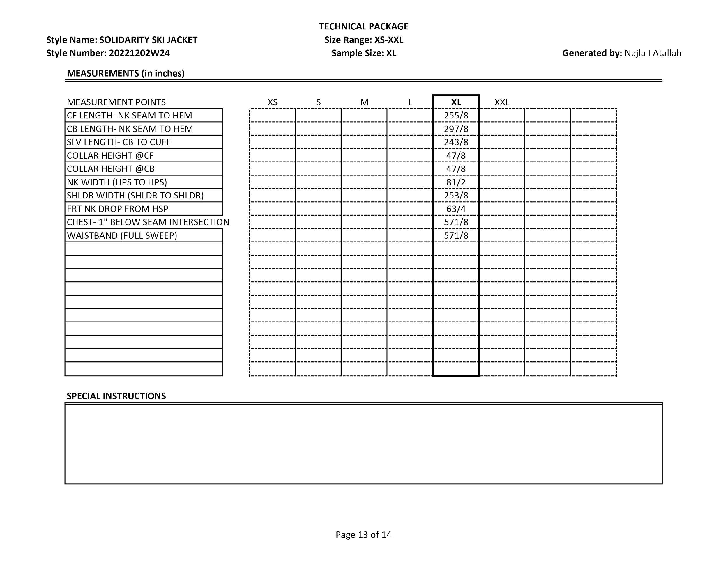Screen dimensions: 728x562
Task: Select NK WIDTH (HPS TO HPS) row
Action: click(x=117, y=182)
